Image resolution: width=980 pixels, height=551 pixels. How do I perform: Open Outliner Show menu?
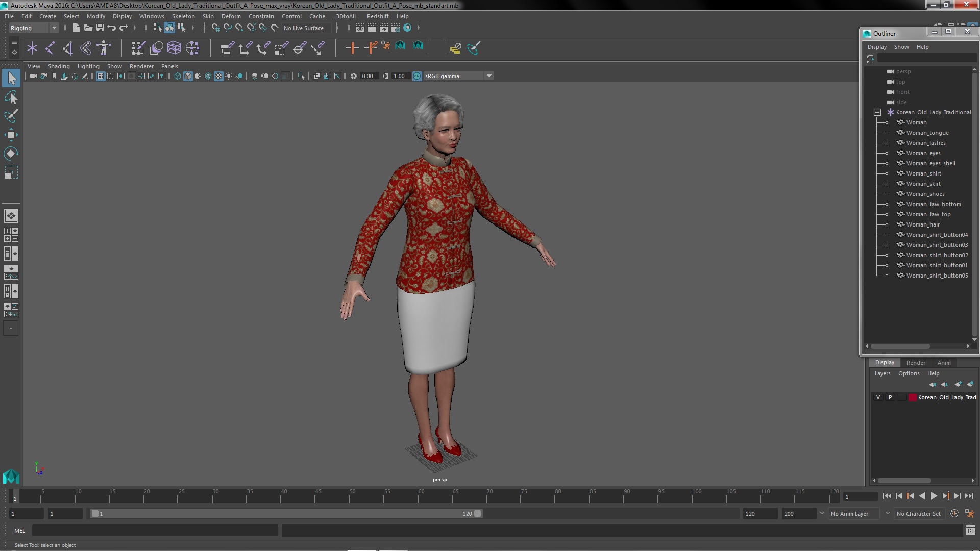pyautogui.click(x=901, y=47)
